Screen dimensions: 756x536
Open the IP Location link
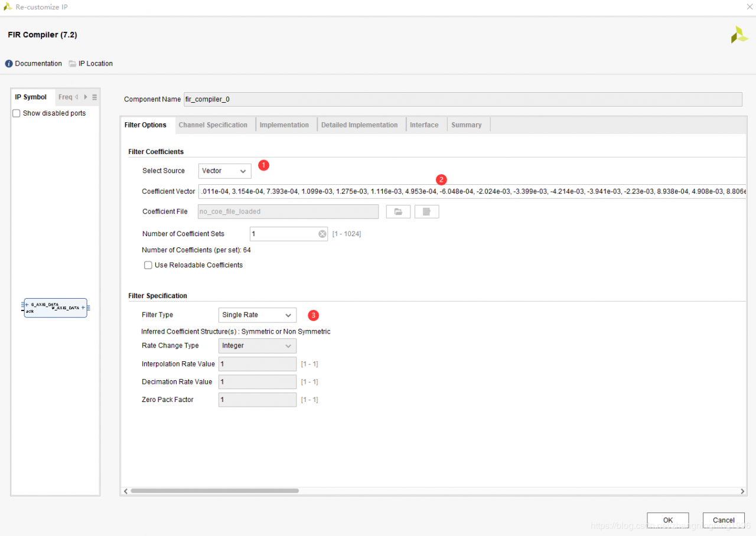click(x=96, y=64)
